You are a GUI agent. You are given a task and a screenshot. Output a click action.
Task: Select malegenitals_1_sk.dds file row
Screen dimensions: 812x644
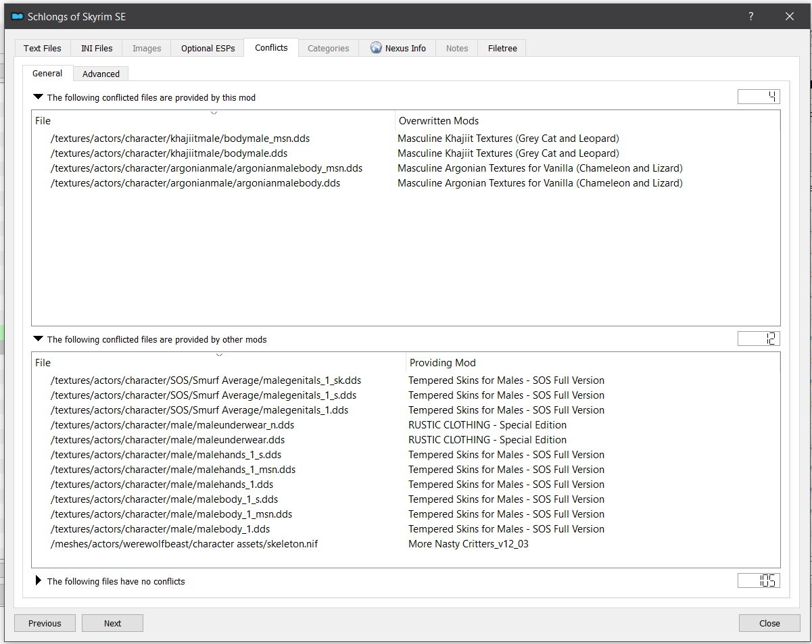406,380
